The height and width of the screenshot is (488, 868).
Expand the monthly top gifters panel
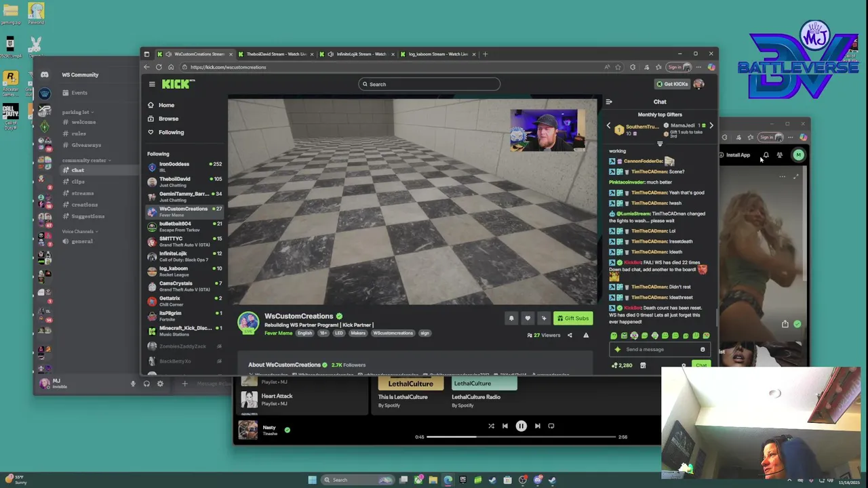[x=660, y=144]
